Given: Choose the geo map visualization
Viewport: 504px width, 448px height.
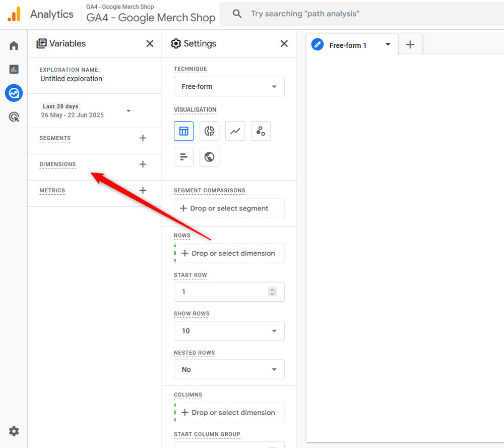Looking at the screenshot, I should tap(209, 156).
